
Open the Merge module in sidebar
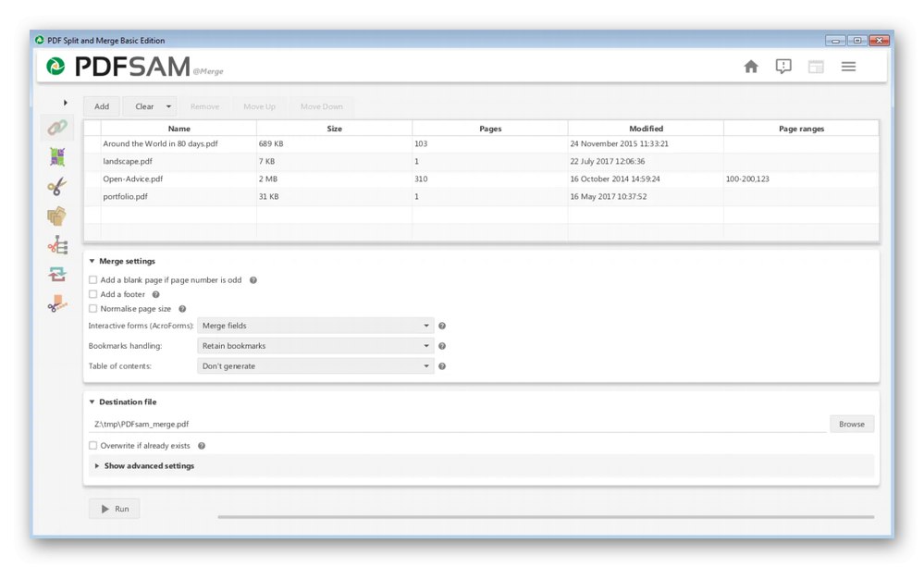pyautogui.click(x=57, y=128)
